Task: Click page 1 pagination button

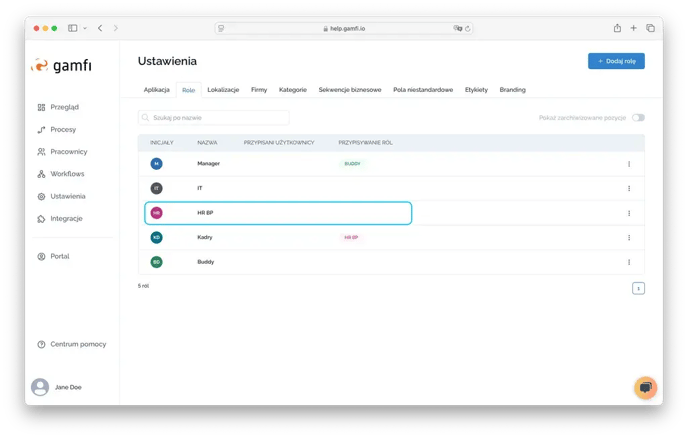Action: 638,288
